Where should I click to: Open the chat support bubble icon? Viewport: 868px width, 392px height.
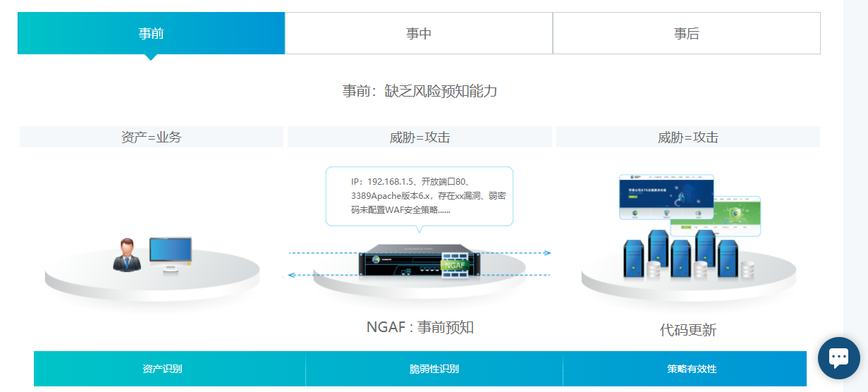tap(838, 357)
